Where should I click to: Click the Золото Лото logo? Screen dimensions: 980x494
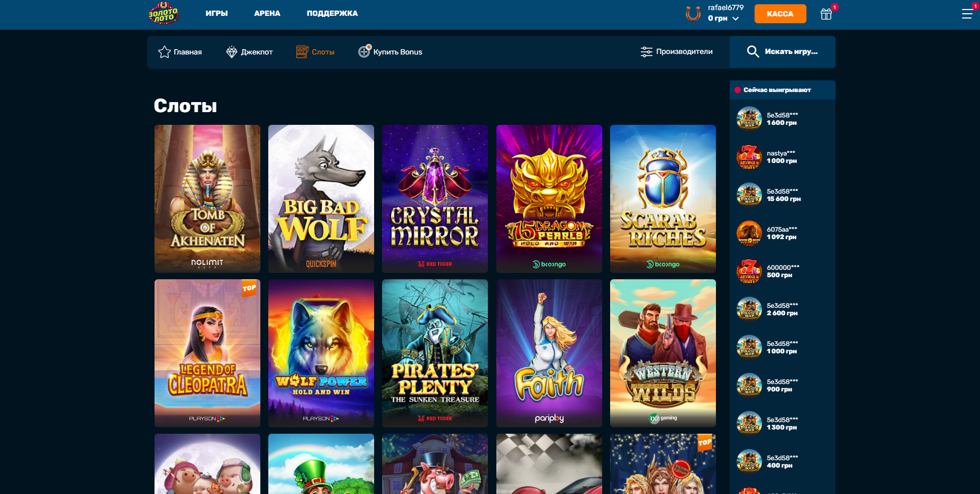click(164, 14)
